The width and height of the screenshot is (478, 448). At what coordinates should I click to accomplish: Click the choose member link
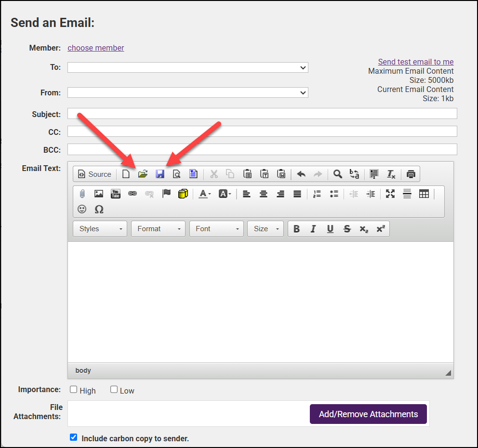point(96,48)
